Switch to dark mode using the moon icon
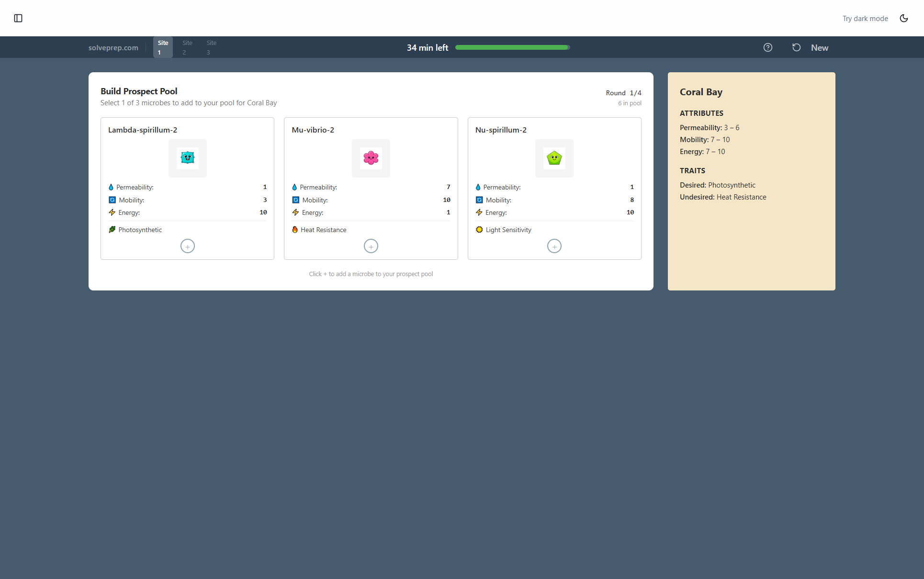The width and height of the screenshot is (924, 579). pyautogui.click(x=904, y=18)
